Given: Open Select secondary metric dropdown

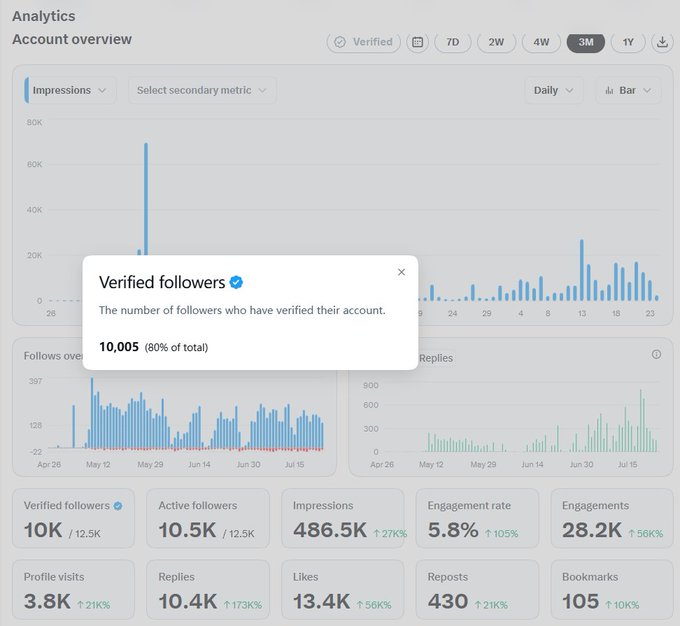Looking at the screenshot, I should [202, 90].
